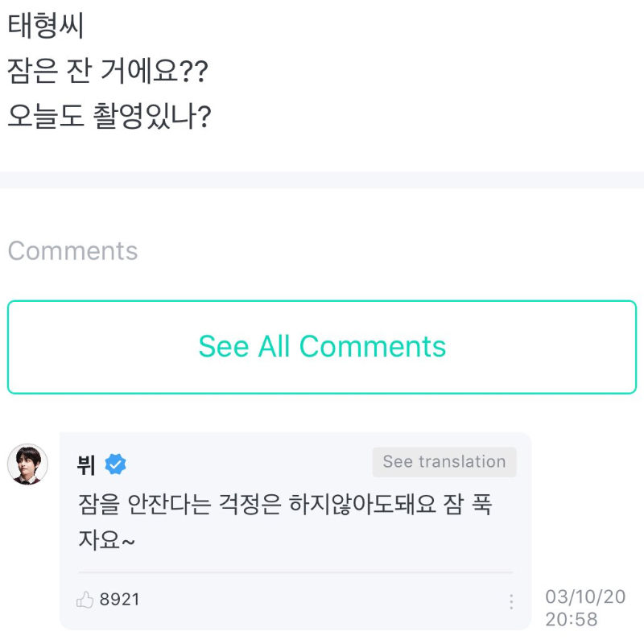Click the blue verified badge
Image resolution: width=644 pixels, height=644 pixels.
(115, 464)
